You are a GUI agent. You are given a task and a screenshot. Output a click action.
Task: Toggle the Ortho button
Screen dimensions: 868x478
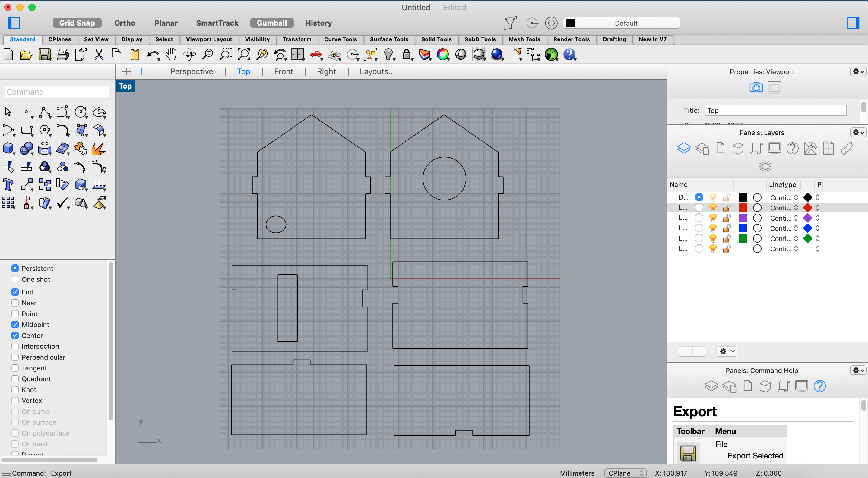click(125, 23)
